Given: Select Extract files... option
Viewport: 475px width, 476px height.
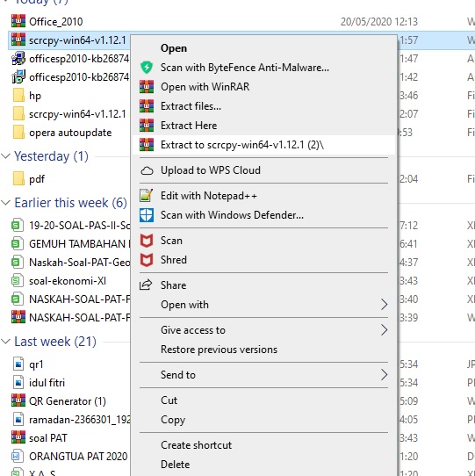Looking at the screenshot, I should (263, 106).
